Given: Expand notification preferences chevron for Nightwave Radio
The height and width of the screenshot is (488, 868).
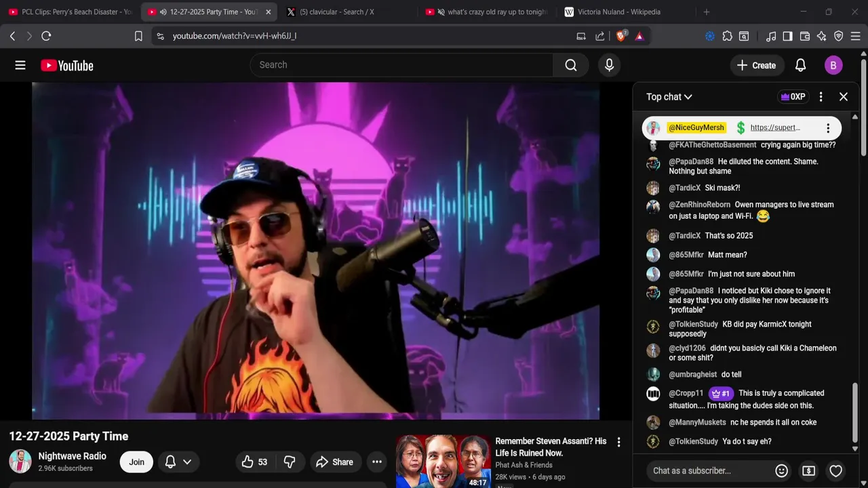Looking at the screenshot, I should click(x=187, y=462).
